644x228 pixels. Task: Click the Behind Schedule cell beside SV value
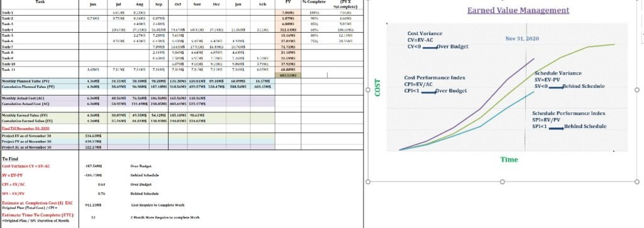pos(144,175)
